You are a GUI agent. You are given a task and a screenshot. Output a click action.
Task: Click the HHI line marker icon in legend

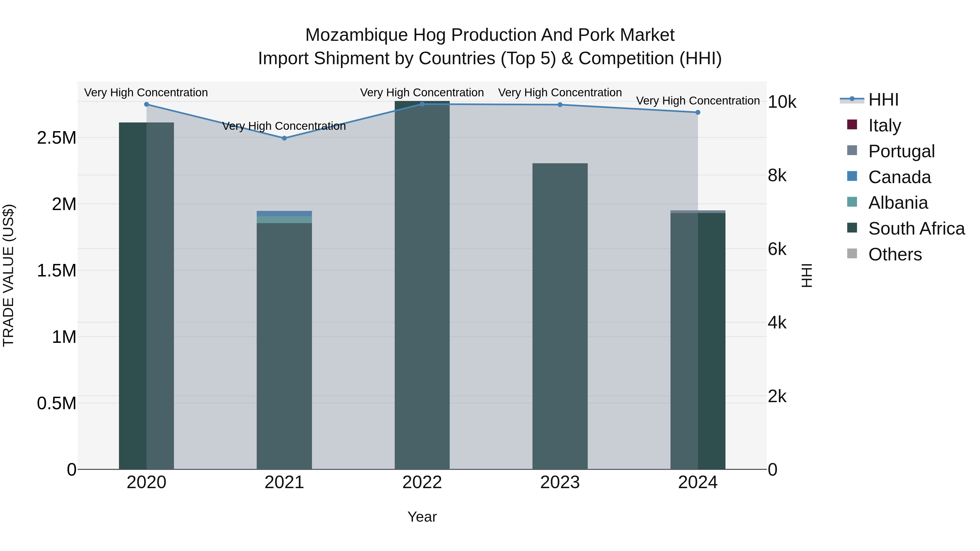[852, 99]
